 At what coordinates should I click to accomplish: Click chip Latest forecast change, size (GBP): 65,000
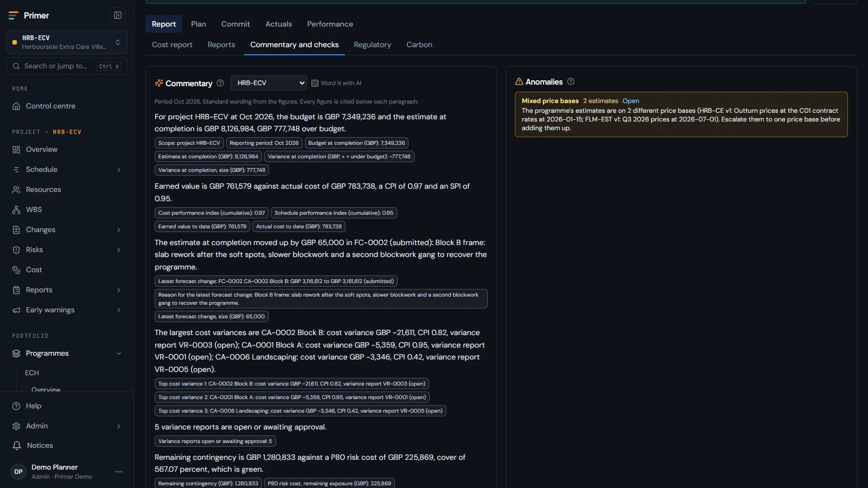click(x=212, y=317)
